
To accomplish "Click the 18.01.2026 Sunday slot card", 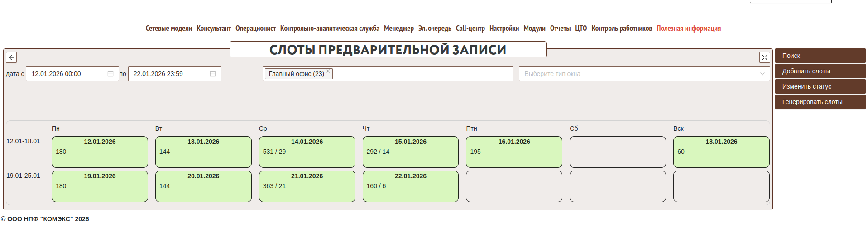I will pyautogui.click(x=721, y=152).
